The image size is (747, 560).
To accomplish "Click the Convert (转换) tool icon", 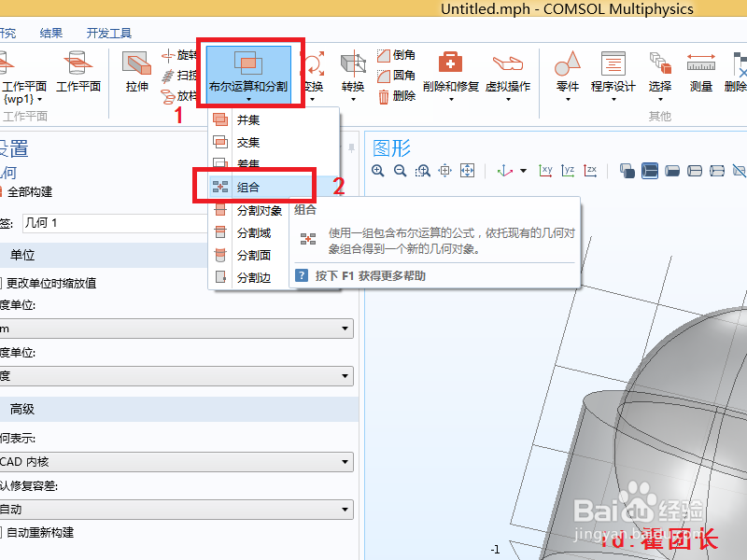I will (353, 74).
